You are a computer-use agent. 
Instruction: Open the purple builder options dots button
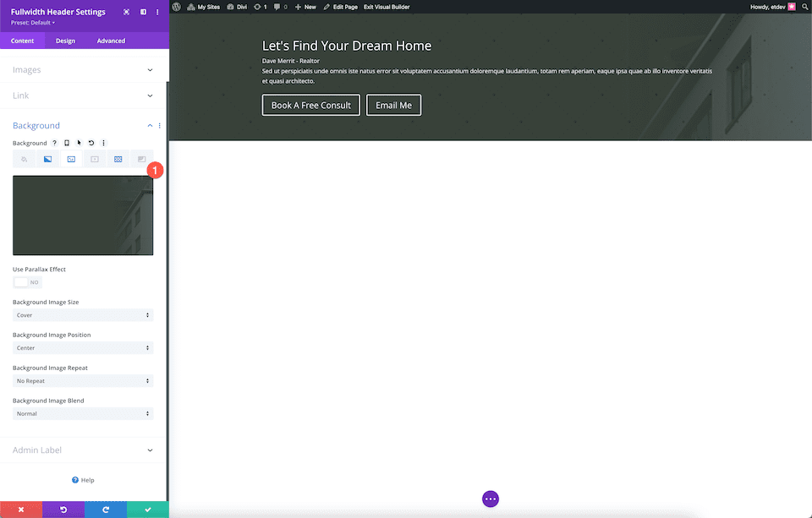[x=491, y=499]
